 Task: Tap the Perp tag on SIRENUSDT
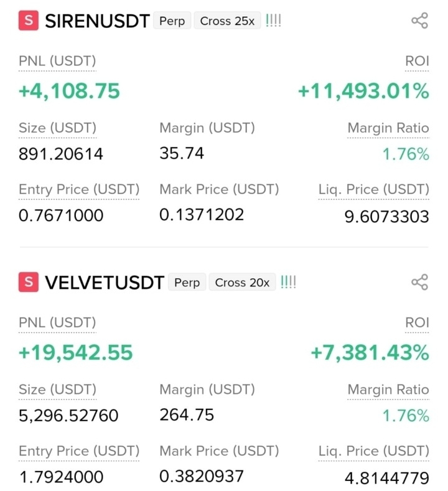point(172,21)
